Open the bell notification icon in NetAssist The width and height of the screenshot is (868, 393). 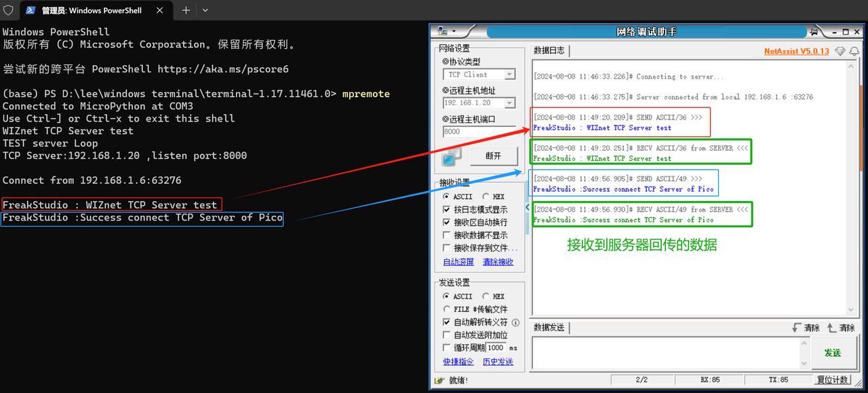click(854, 52)
